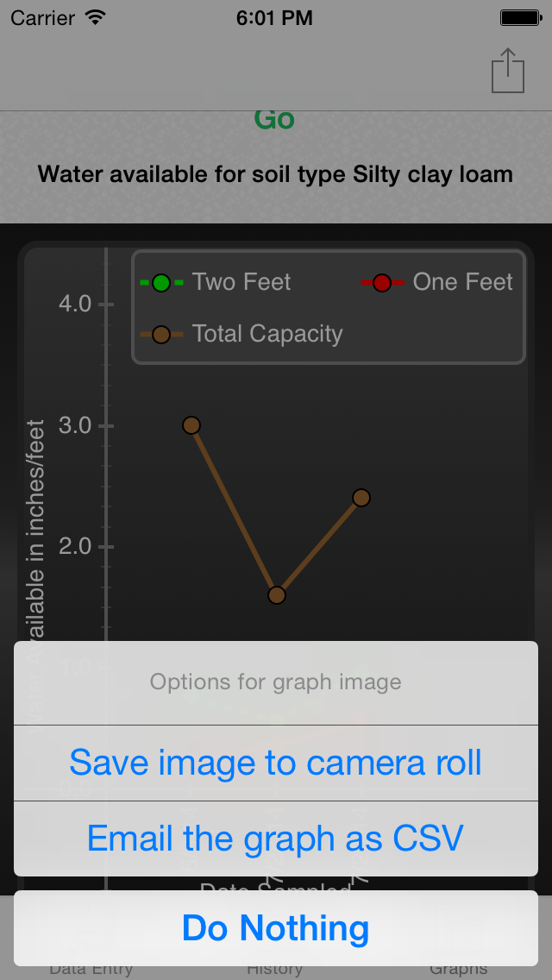Tap the battery icon in the status bar
Viewport: 552px width, 980px height.
tap(521, 17)
